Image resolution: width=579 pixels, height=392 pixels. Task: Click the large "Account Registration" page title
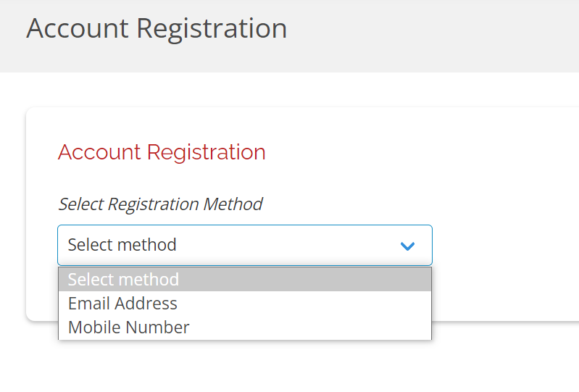(x=157, y=28)
